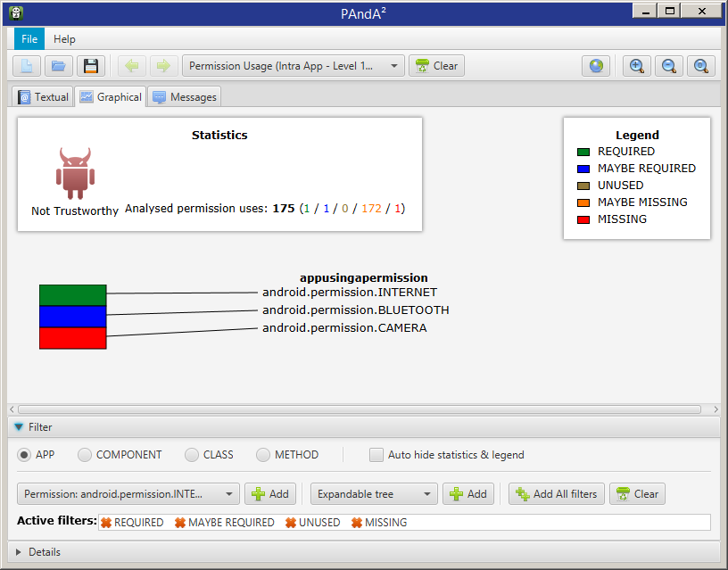Zoom in on the graph
This screenshot has height=570, width=728.
(636, 65)
